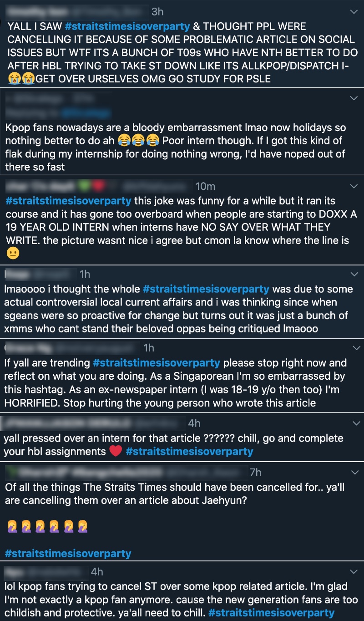The height and width of the screenshot is (621, 364).
Task: Open the hashtag below the facepalm emojis
Action: pyautogui.click(x=68, y=554)
